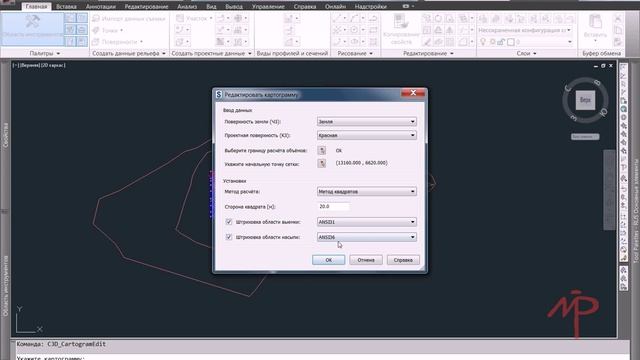This screenshot has height=360, width=640.
Task: Open the Анализ ribbon tab
Action: (x=187, y=7)
